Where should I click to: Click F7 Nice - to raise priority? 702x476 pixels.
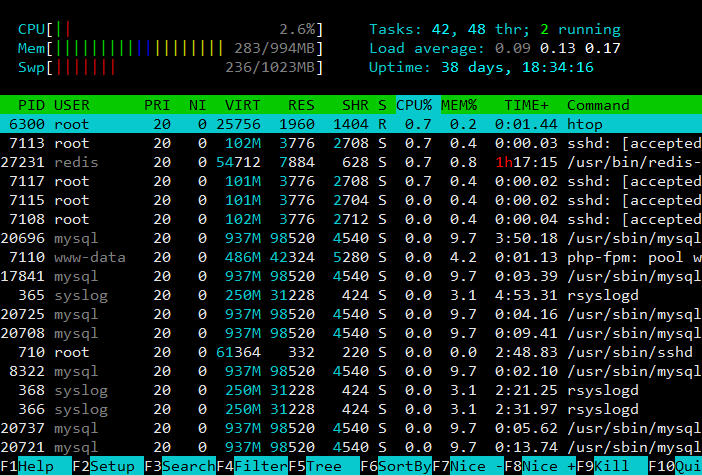tap(468, 467)
